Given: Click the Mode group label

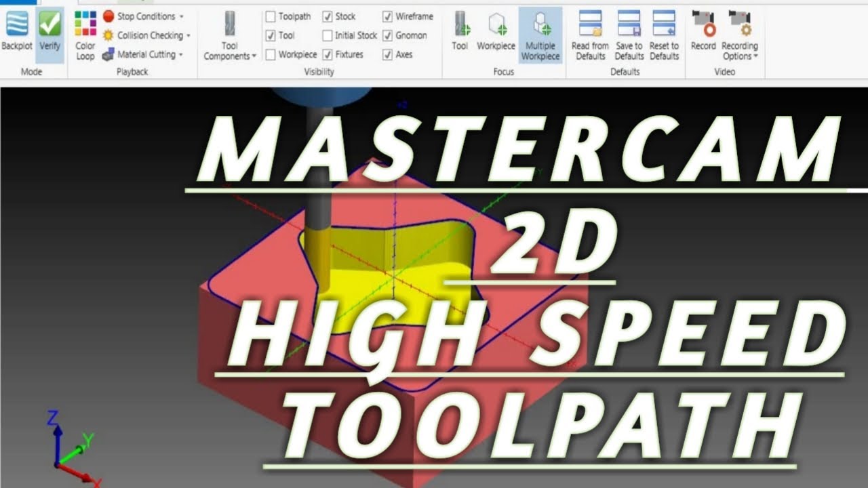Looking at the screenshot, I should (31, 72).
